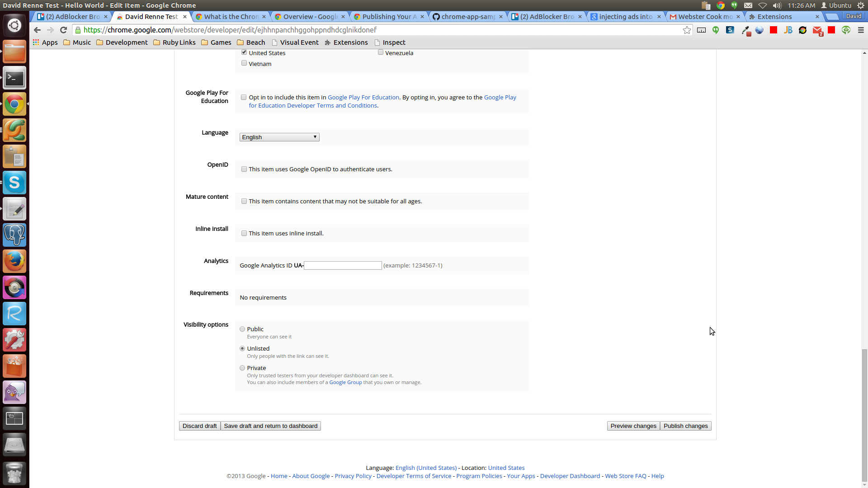Open the Chrome hamburger menu
This screenshot has height=488, width=868.
(861, 30)
